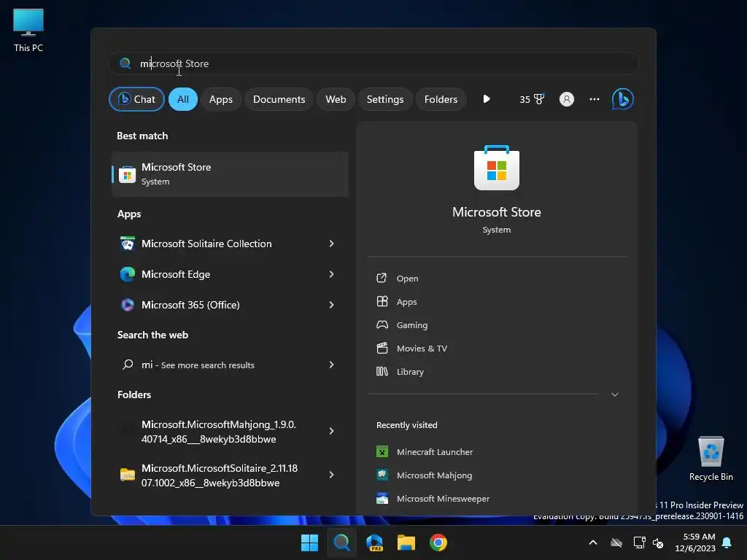The width and height of the screenshot is (747, 560).
Task: Select the Documents filter tab
Action: coord(279,99)
